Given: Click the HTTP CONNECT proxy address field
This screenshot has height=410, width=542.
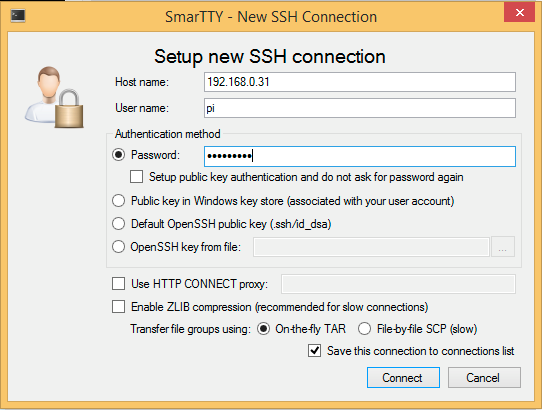Looking at the screenshot, I should (398, 284).
